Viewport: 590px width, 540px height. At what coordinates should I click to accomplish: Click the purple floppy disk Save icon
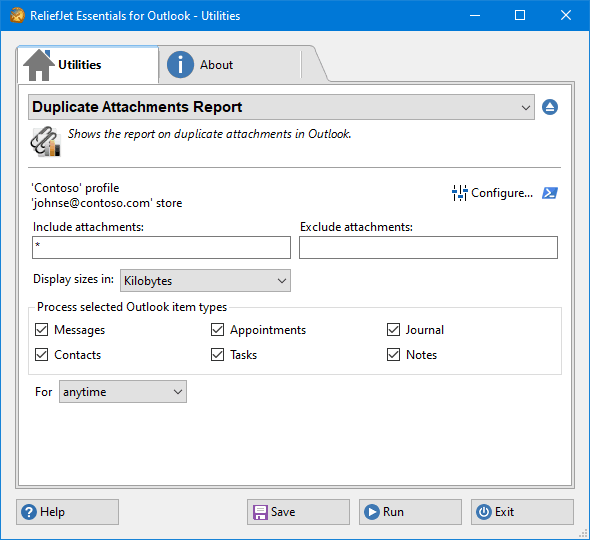(260, 512)
